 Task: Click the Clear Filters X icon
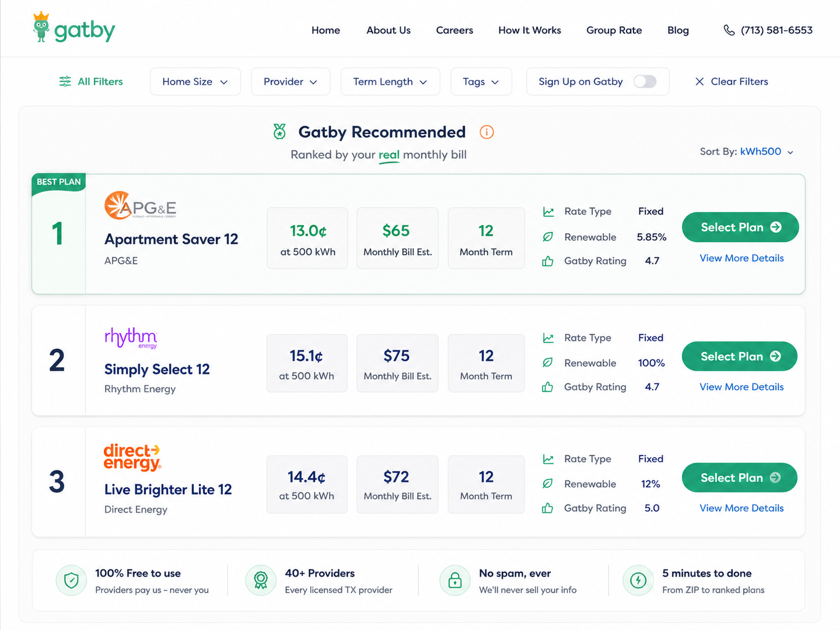click(x=700, y=82)
